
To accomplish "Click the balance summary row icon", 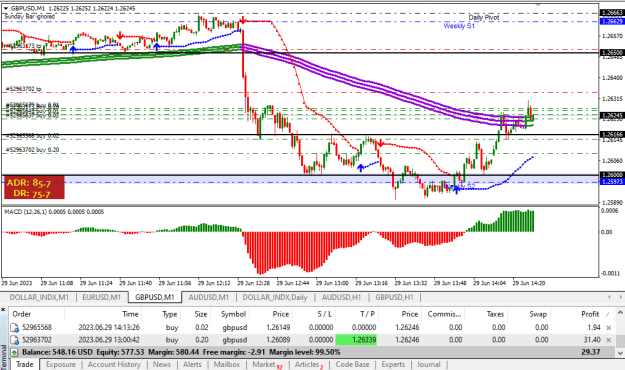I will click(x=14, y=352).
